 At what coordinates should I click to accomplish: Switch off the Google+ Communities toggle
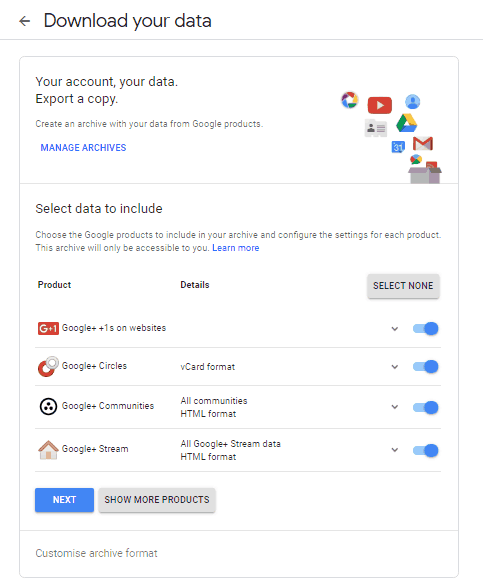426,407
